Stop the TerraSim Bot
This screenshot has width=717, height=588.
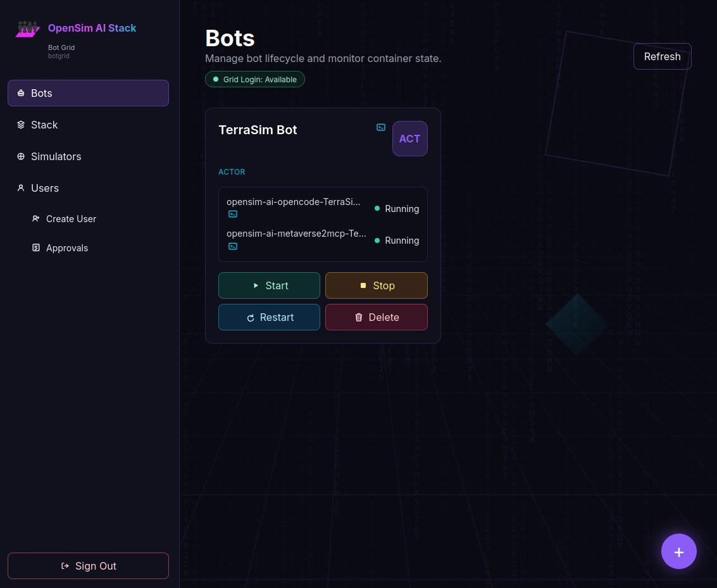point(377,285)
